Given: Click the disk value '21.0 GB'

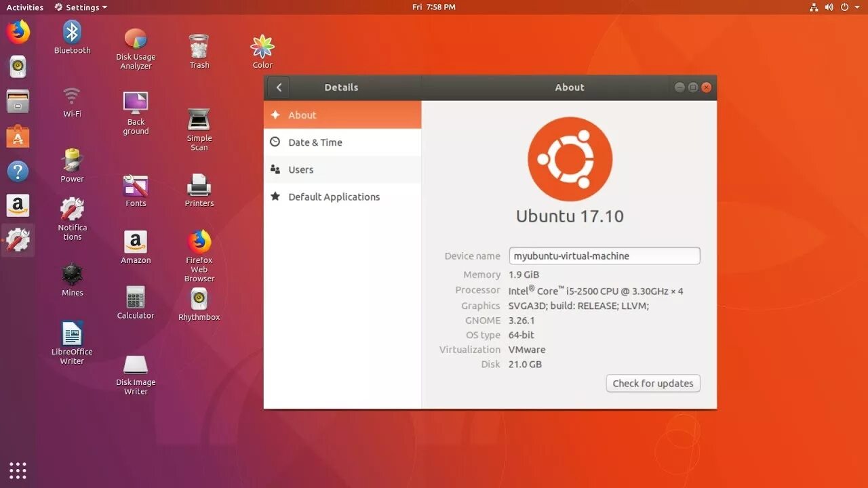Looking at the screenshot, I should (526, 364).
